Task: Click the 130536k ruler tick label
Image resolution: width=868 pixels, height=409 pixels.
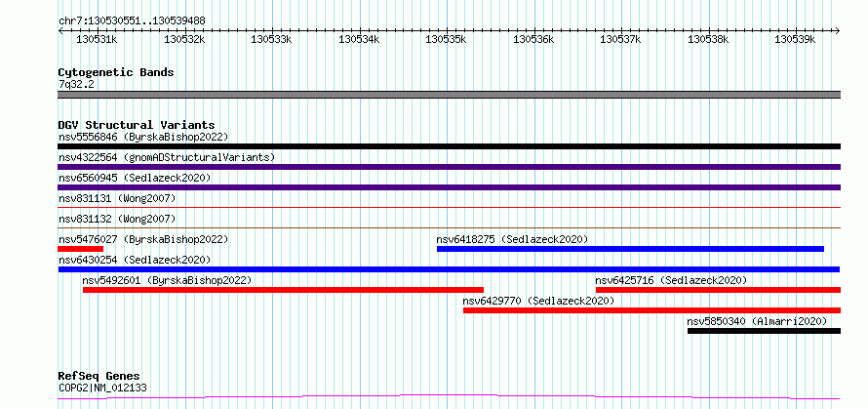Action: click(533, 39)
